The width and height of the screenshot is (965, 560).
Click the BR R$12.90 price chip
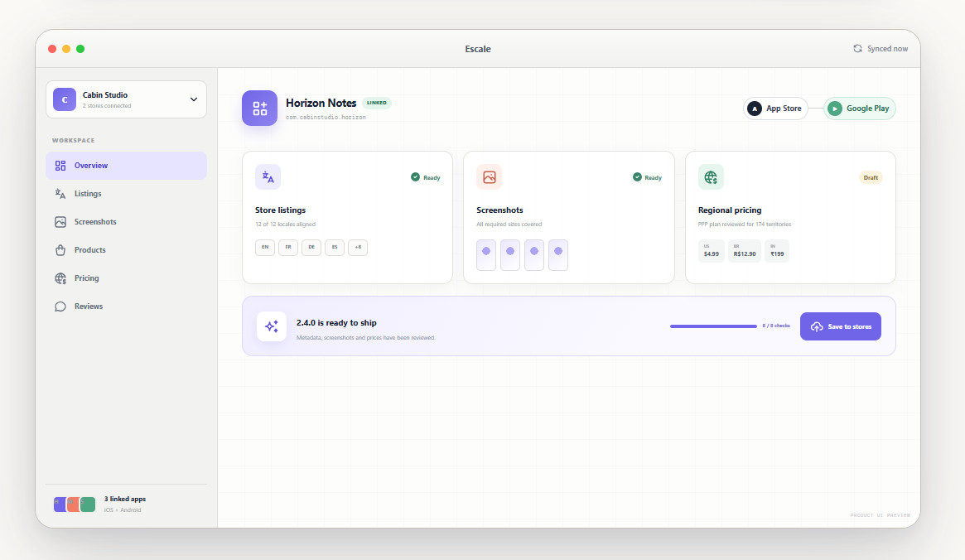pyautogui.click(x=745, y=250)
